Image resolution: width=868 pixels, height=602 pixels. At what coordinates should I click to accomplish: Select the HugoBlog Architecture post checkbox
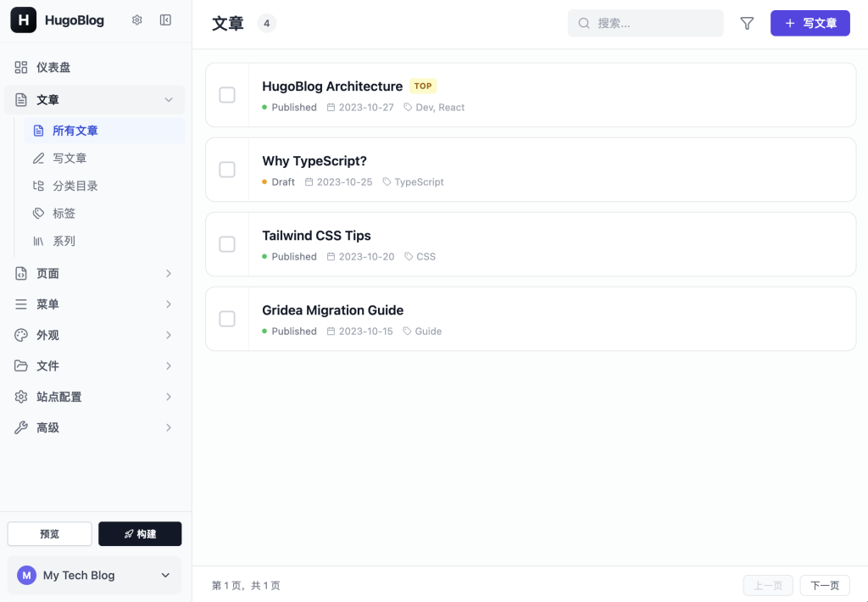click(x=227, y=95)
